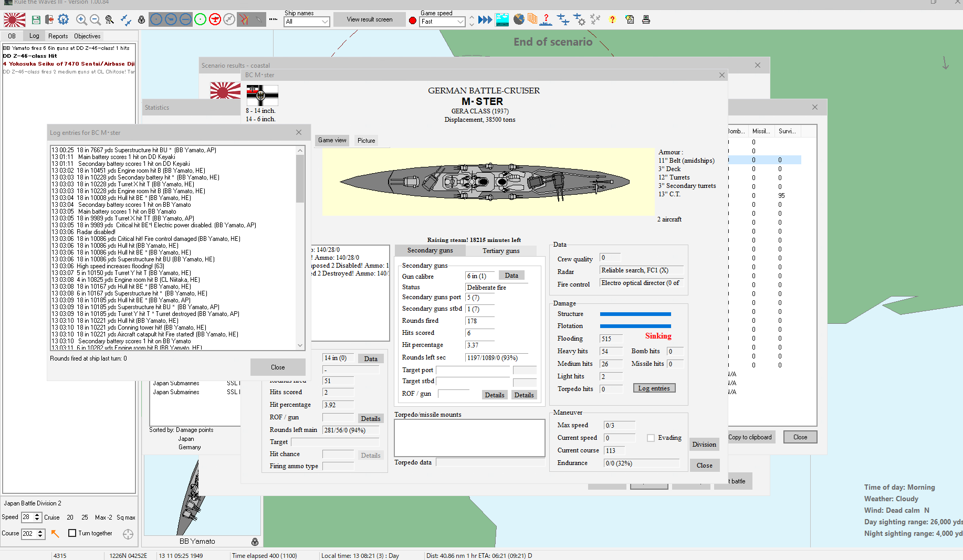Click the computer printer icon

point(646,20)
